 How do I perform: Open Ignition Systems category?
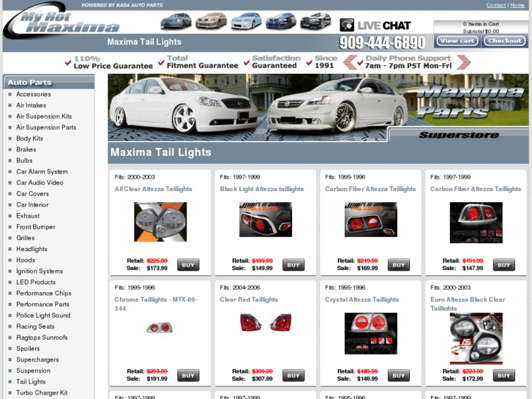tap(40, 272)
